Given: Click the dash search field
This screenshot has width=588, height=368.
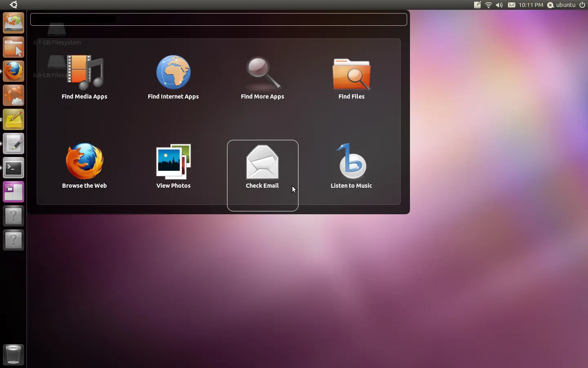Looking at the screenshot, I should pos(218,19).
